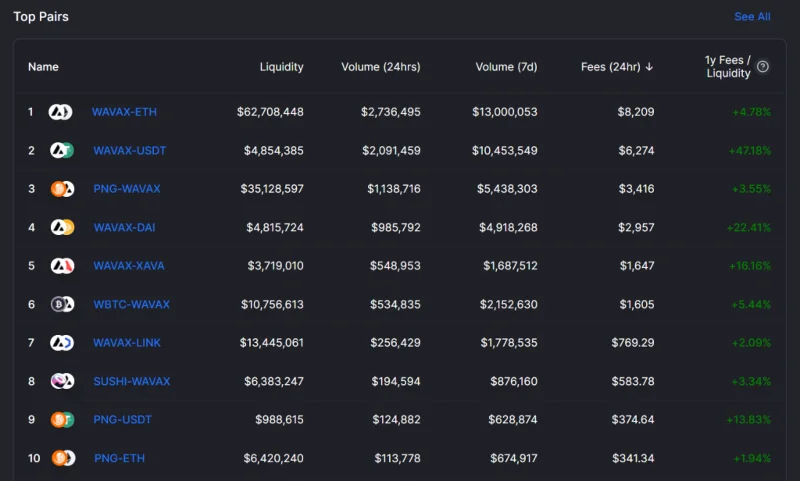Open the WAVAX-USDT pair page
Screen dimensions: 800x481
[130, 150]
